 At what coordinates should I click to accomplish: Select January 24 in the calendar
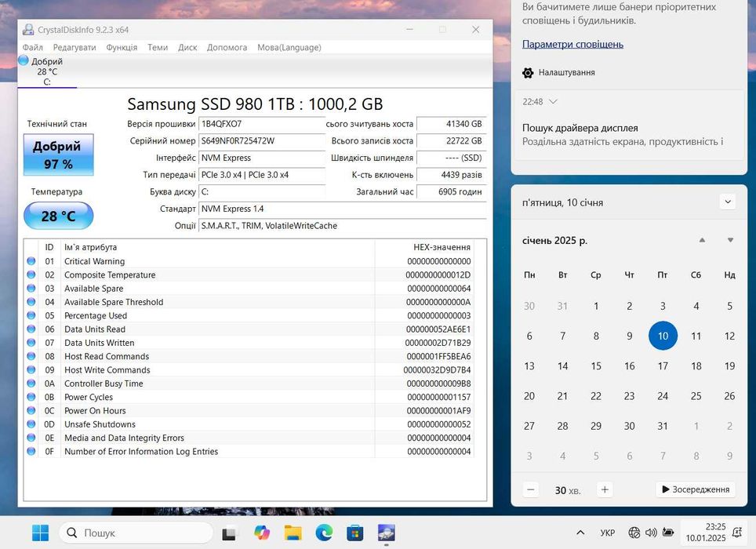point(663,396)
